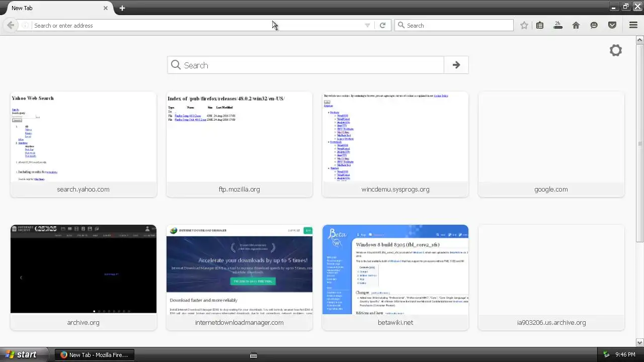Submit search with the arrow button

click(456, 65)
